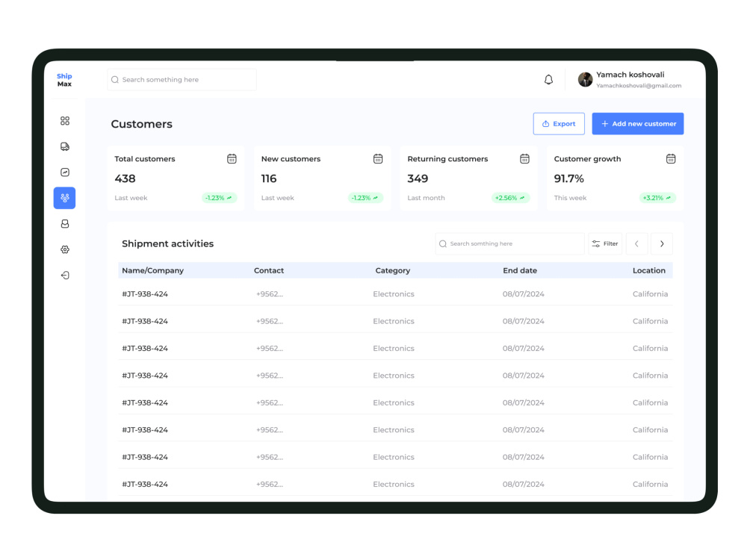Open the Dashboard grid icon in sidebar
Image resolution: width=747 pixels, height=560 pixels.
tap(65, 120)
